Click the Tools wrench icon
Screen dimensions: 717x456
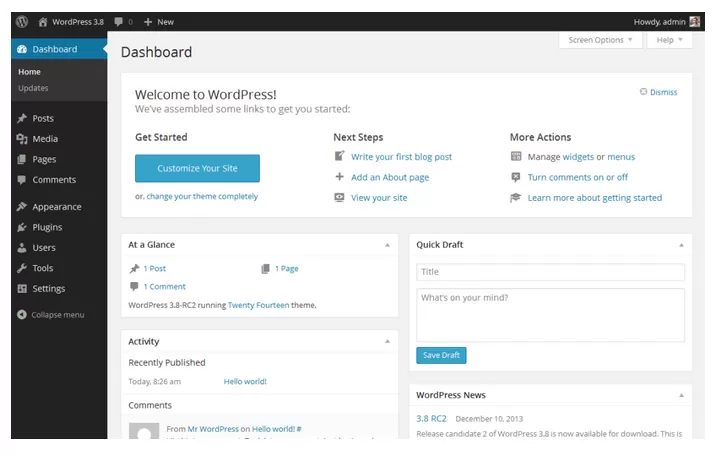[x=21, y=268]
